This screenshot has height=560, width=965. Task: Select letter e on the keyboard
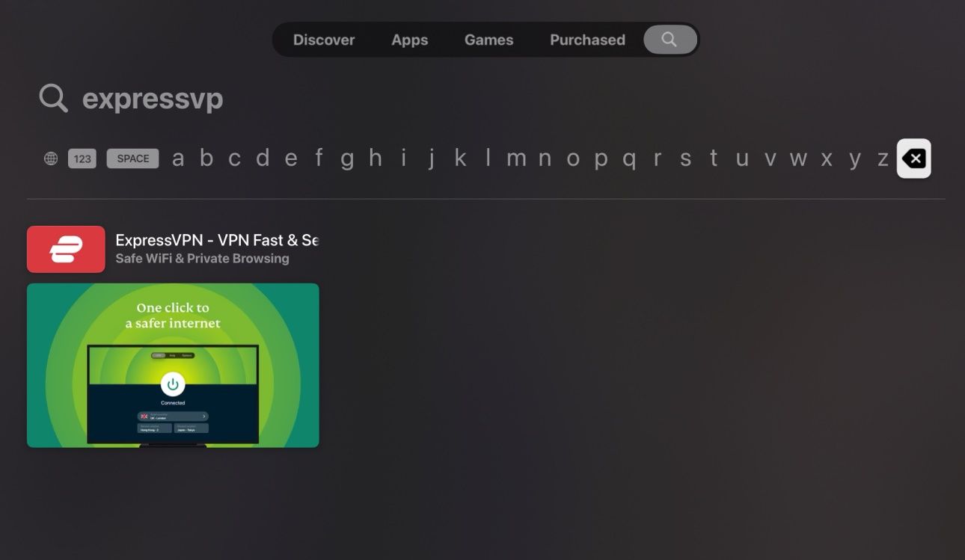(x=290, y=158)
